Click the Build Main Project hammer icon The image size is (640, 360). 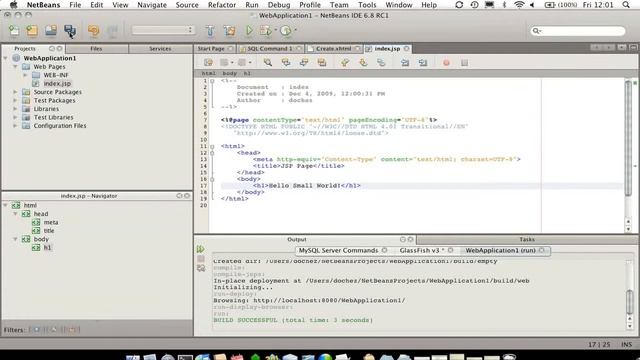click(x=210, y=31)
